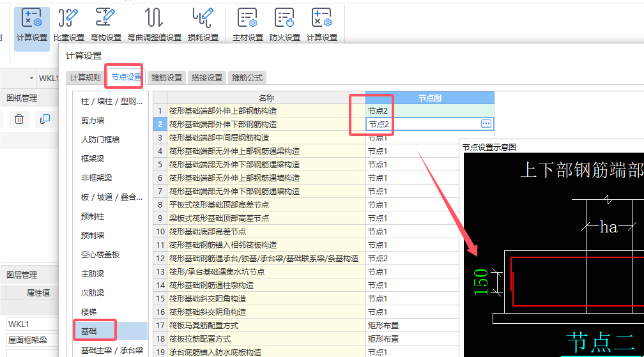Select 基础主梁 / 承台梁 category
The image size is (644, 357).
point(111,350)
